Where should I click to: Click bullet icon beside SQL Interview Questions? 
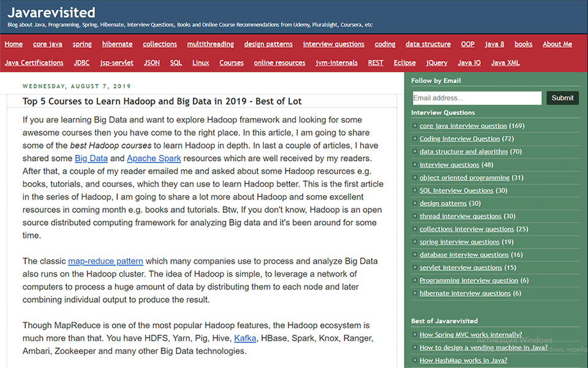pyautogui.click(x=415, y=190)
